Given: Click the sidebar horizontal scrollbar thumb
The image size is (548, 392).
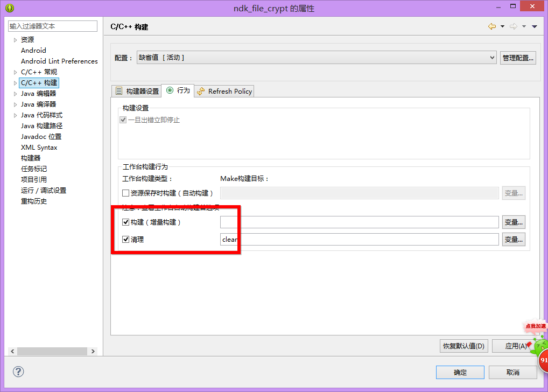Looking at the screenshot, I should click(52, 351).
